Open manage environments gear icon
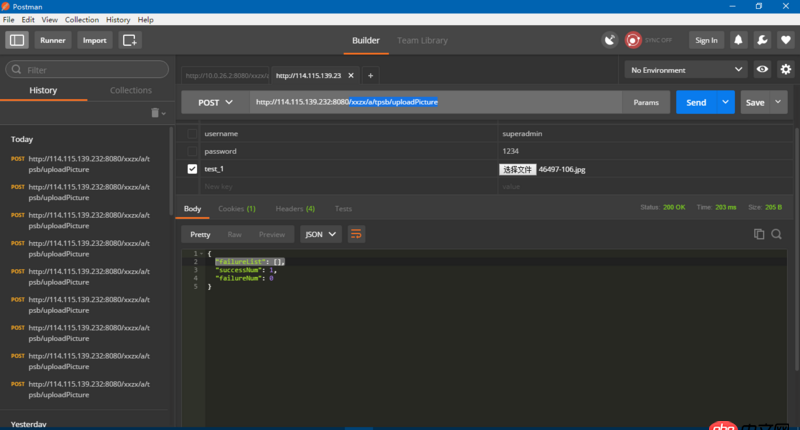This screenshot has width=800, height=430. [785, 69]
